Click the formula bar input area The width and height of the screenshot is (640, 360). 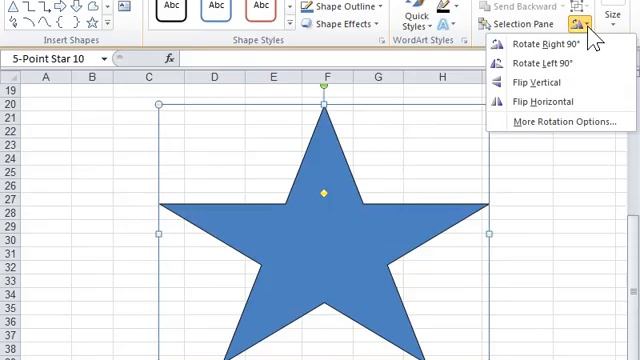pos(333,59)
